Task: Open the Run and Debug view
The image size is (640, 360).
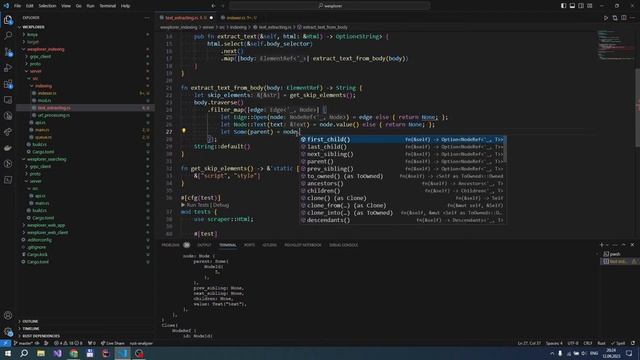Action: 8,68
